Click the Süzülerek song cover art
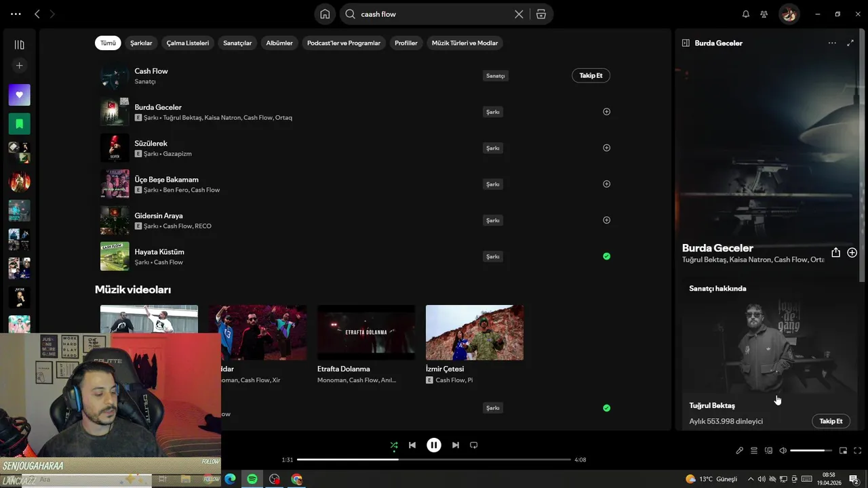 click(x=115, y=148)
